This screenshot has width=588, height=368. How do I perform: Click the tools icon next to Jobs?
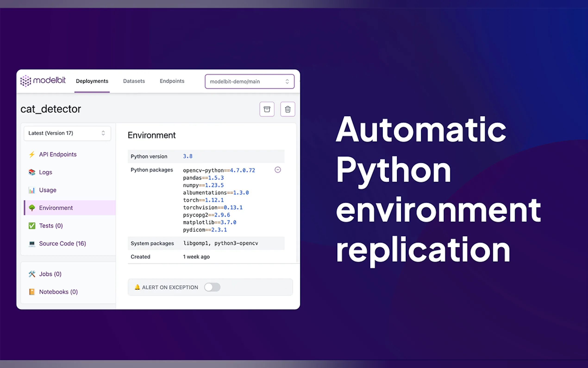[32, 274]
